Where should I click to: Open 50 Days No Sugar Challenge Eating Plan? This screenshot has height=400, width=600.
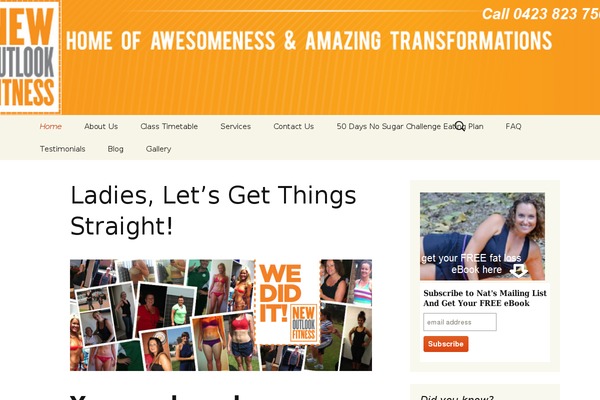[x=410, y=126]
